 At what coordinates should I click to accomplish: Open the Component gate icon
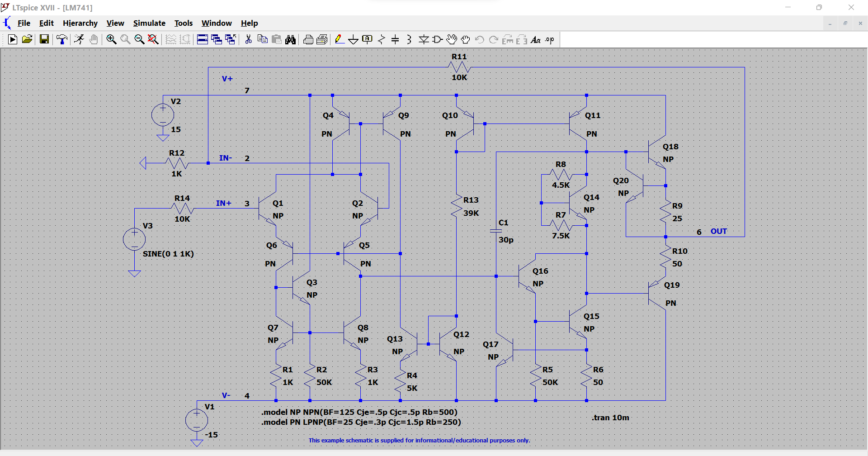click(x=438, y=40)
